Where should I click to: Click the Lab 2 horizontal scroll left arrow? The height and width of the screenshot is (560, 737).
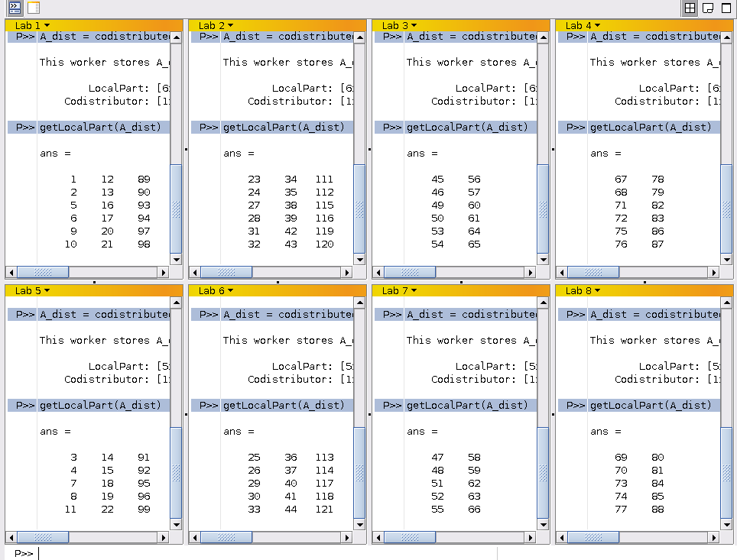195,272
